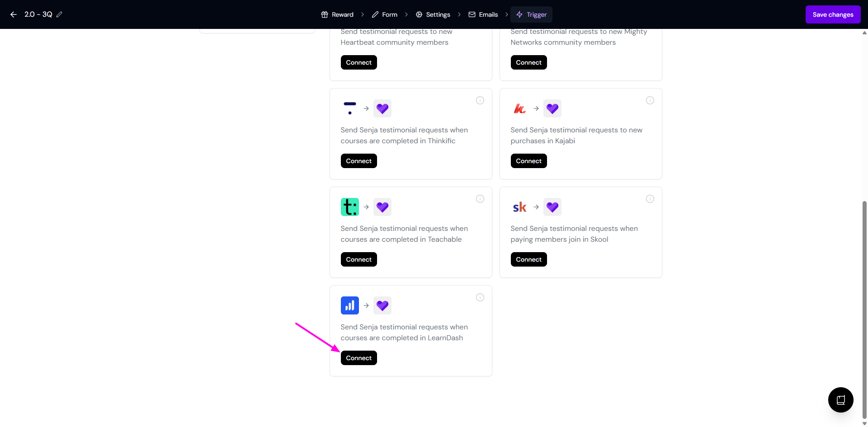868x427 pixels.
Task: Open the Emails step
Action: [x=483, y=14]
